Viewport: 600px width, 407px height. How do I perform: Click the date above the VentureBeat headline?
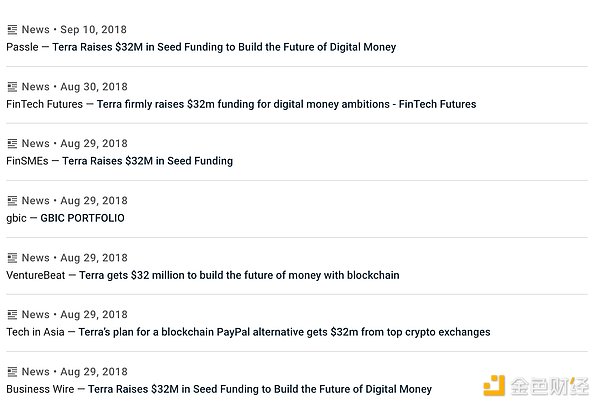pos(94,258)
